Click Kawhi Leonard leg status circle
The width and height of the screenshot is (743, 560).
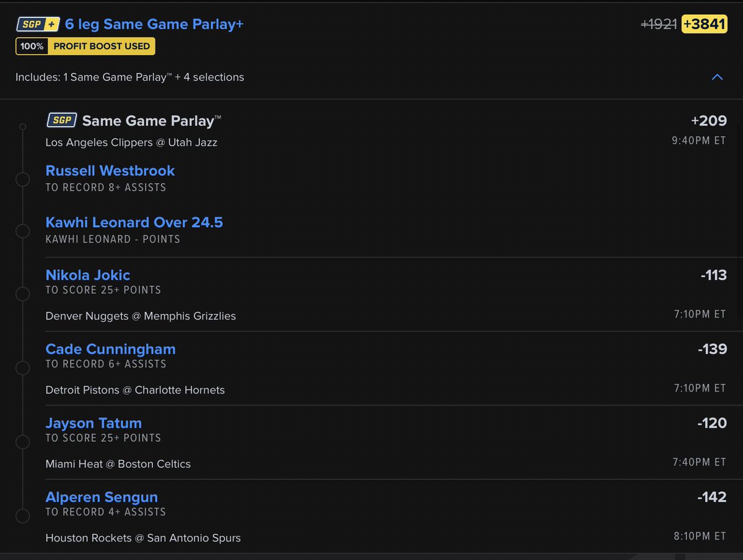(22, 231)
